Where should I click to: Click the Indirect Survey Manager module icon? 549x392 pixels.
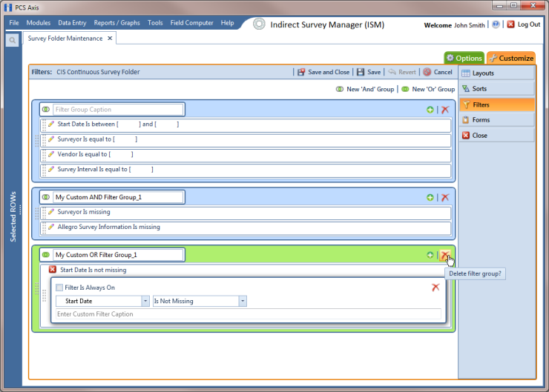259,24
